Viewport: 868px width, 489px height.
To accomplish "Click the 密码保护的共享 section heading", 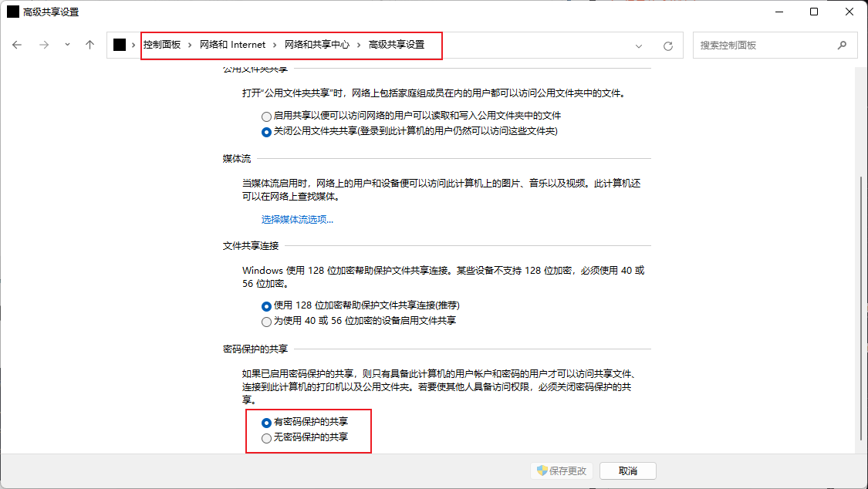I will (x=255, y=349).
